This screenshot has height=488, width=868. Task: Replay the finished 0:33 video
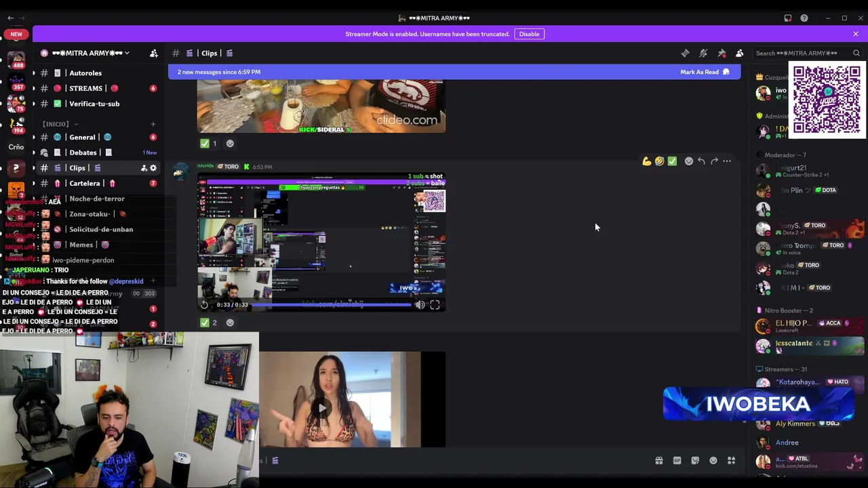tap(204, 305)
